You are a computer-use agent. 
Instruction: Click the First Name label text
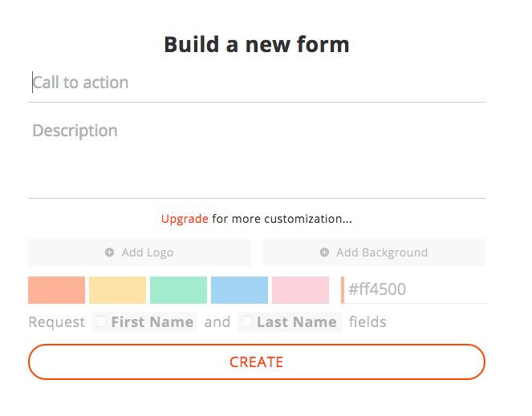tap(152, 322)
